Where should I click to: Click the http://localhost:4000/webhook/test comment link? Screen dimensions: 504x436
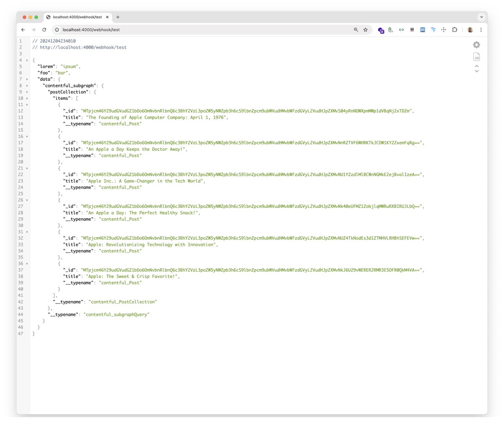point(83,47)
